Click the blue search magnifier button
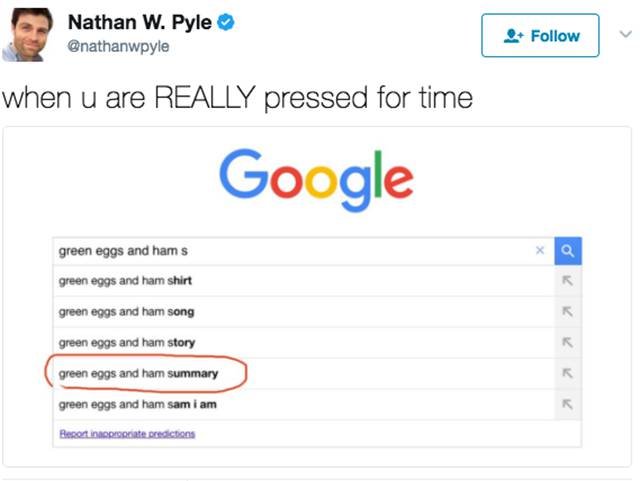Image resolution: width=640 pixels, height=481 pixels. 568,251
